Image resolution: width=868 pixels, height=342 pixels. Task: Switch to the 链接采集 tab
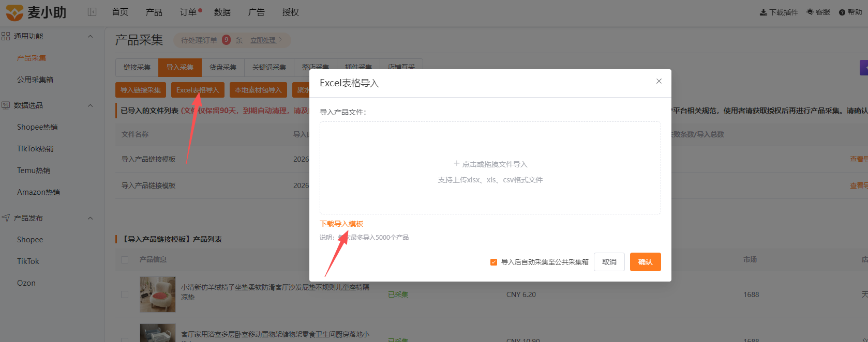click(137, 67)
